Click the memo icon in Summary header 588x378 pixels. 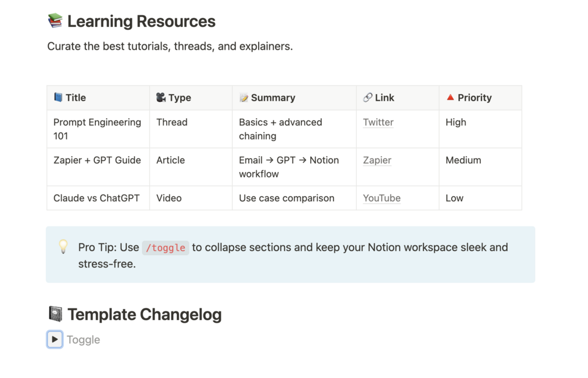[244, 98]
